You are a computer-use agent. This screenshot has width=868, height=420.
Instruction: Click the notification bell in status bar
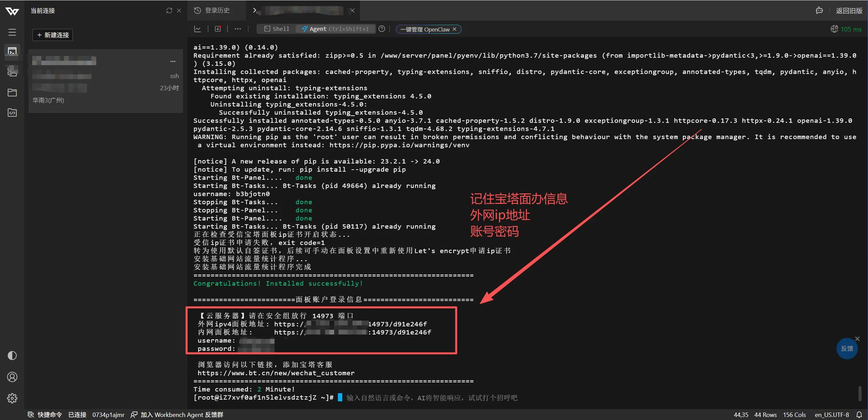859,415
